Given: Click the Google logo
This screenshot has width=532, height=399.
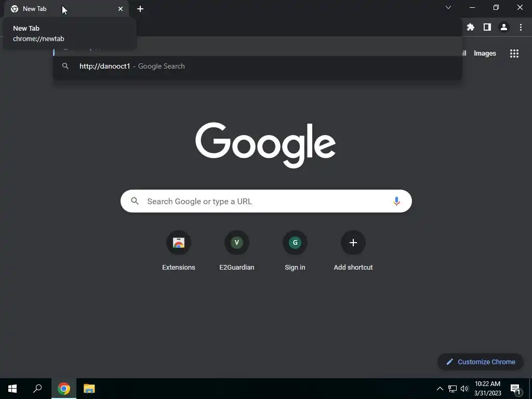Looking at the screenshot, I should [265, 145].
